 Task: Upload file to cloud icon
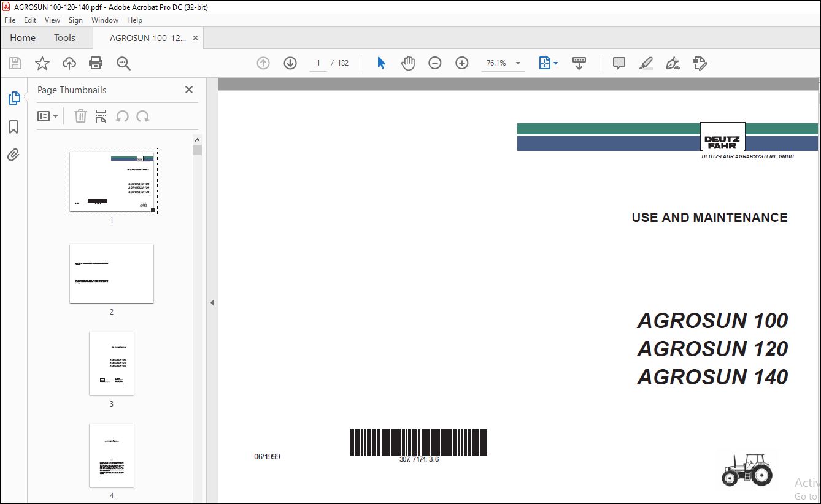coord(69,63)
